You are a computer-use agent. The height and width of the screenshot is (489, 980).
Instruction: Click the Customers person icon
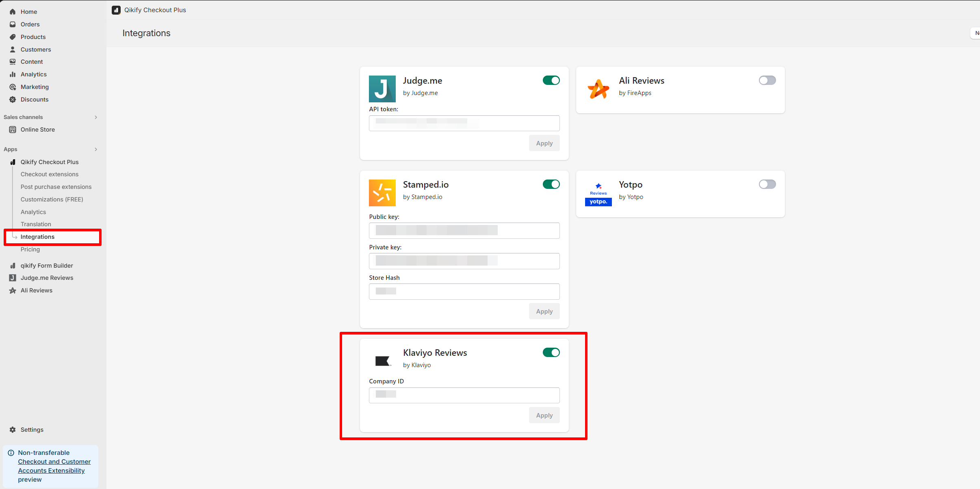click(13, 50)
